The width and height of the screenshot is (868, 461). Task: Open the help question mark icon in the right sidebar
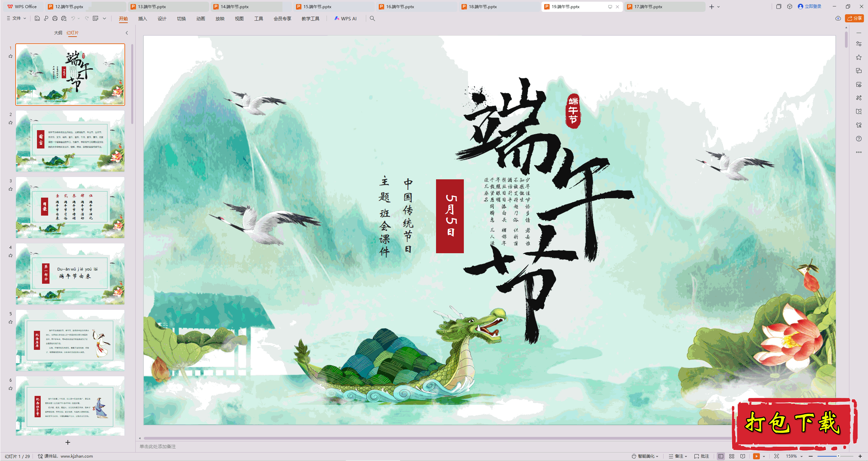859,139
